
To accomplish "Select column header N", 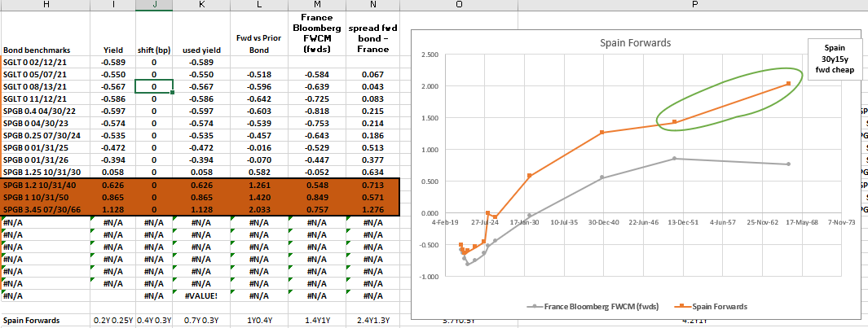I will click(372, 4).
